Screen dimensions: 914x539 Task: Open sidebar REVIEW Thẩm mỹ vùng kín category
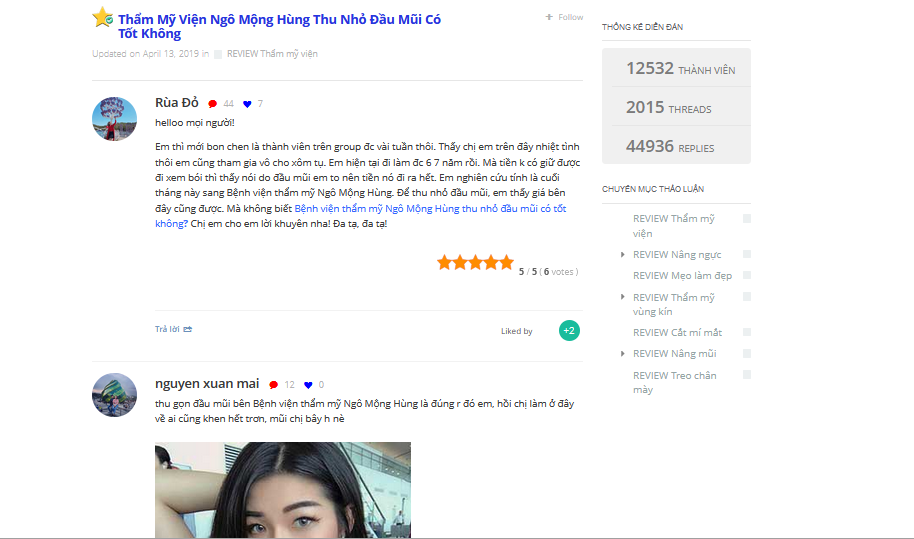point(674,304)
